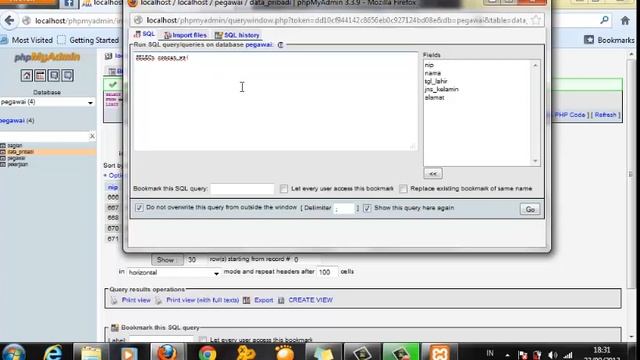
Task: Click the Bookmarks icon in the bookmarks toolbar
Action: click(589, 40)
